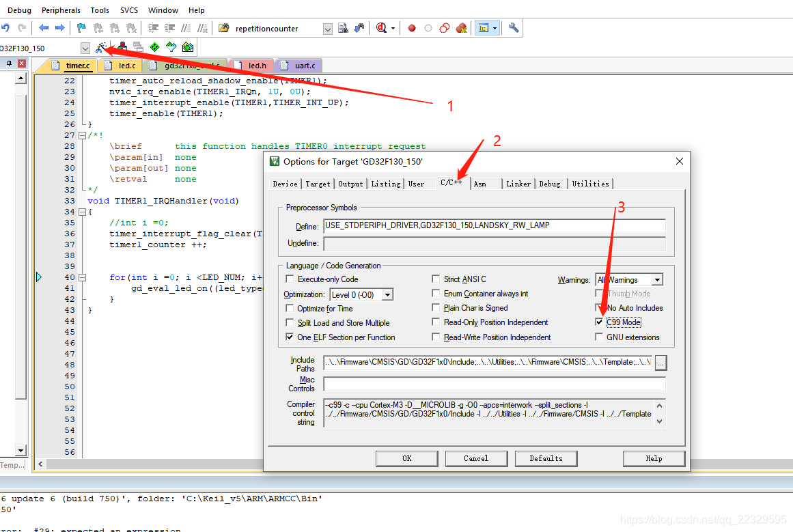
Task: Click the incremental find binoculars icon
Action: click(x=359, y=28)
